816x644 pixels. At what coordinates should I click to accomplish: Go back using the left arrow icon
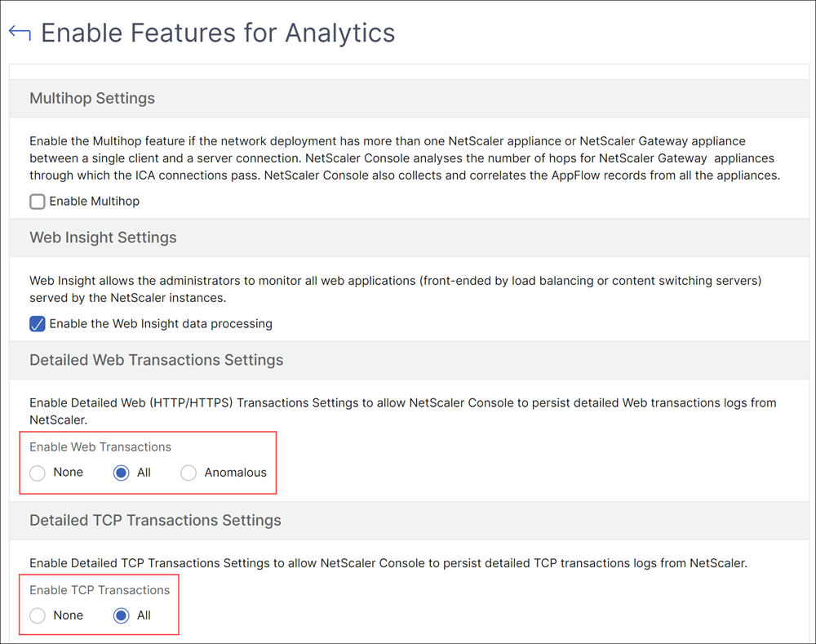click(20, 33)
